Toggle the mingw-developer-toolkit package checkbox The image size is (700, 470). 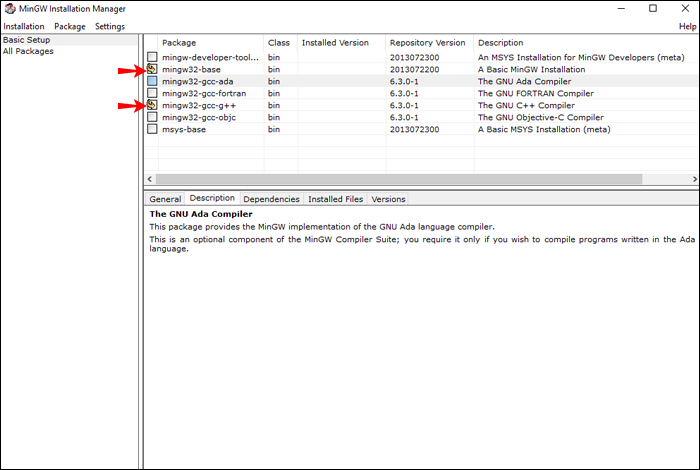click(x=152, y=57)
